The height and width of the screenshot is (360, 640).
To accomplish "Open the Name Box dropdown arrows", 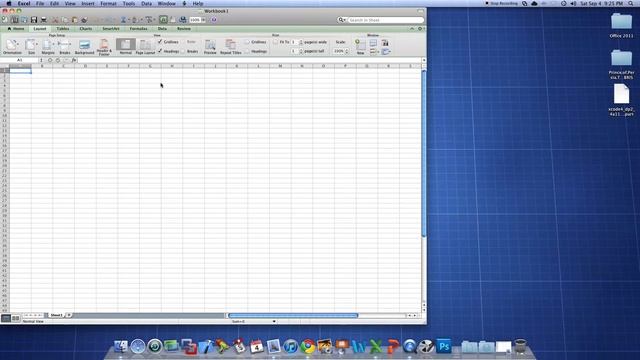I will pos(41,60).
